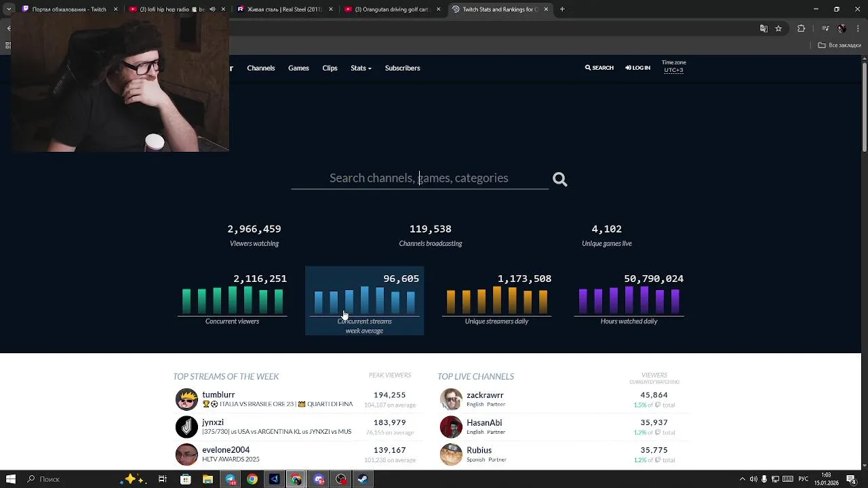Open OBS Studio from the taskbar
Image resolution: width=868 pixels, height=488 pixels.
click(341, 479)
